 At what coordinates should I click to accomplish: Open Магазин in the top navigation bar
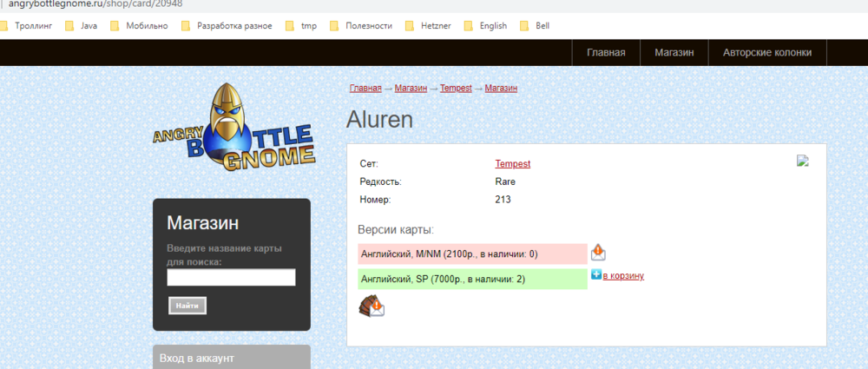point(674,52)
